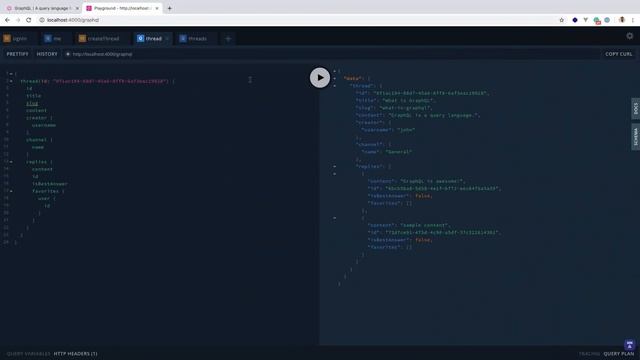Click the isBestAnswer field in query editor
Screen dimensions: 640x360
pyautogui.click(x=50, y=184)
